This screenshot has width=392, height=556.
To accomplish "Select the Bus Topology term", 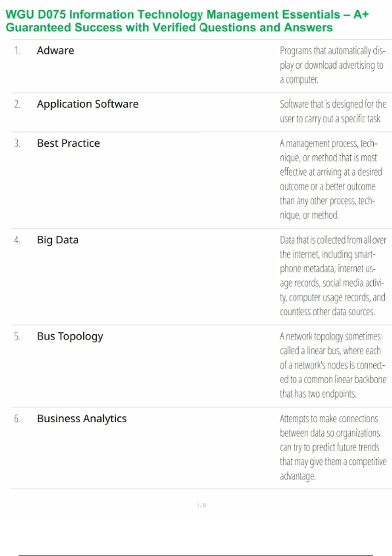I will tap(70, 337).
